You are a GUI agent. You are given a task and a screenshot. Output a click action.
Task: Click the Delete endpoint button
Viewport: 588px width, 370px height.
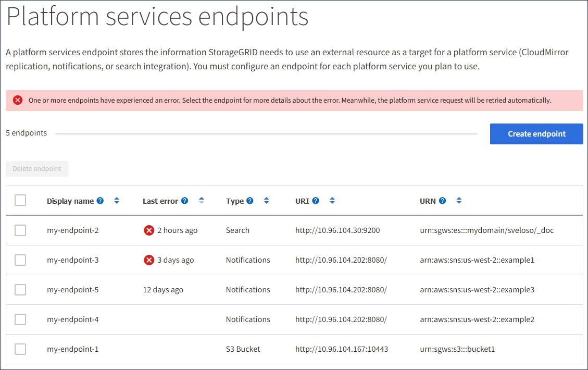click(x=37, y=169)
